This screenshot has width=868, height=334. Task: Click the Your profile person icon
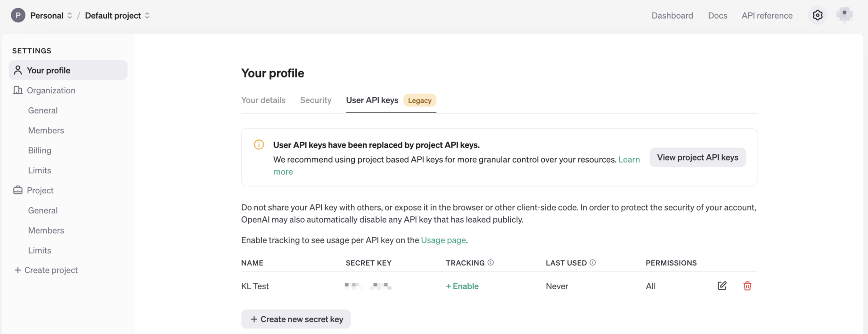point(18,70)
